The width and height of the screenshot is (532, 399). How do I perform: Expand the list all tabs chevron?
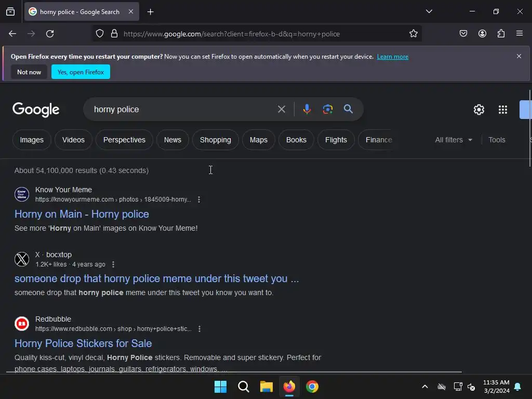[x=429, y=11]
